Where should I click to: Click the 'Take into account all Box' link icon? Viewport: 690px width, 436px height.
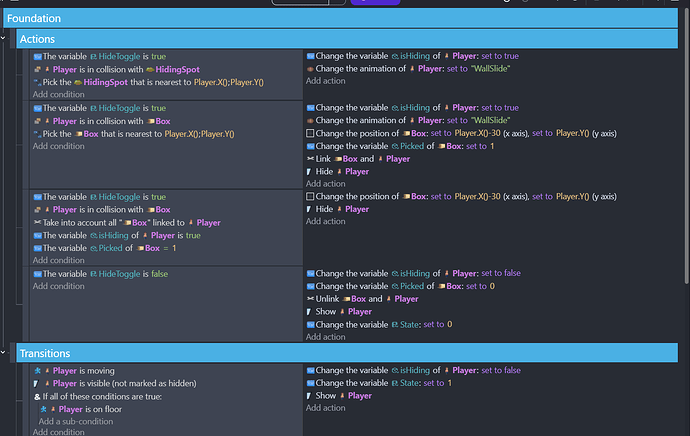pyautogui.click(x=37, y=222)
